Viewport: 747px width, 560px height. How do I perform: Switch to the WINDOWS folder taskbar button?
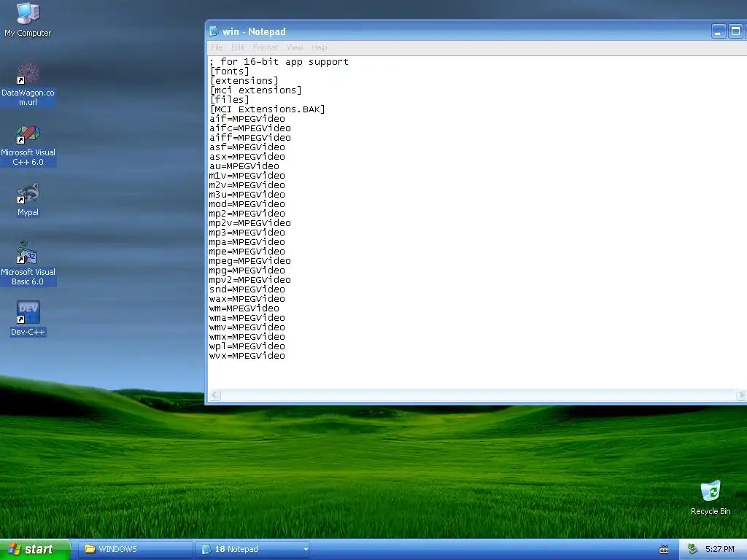click(x=135, y=550)
